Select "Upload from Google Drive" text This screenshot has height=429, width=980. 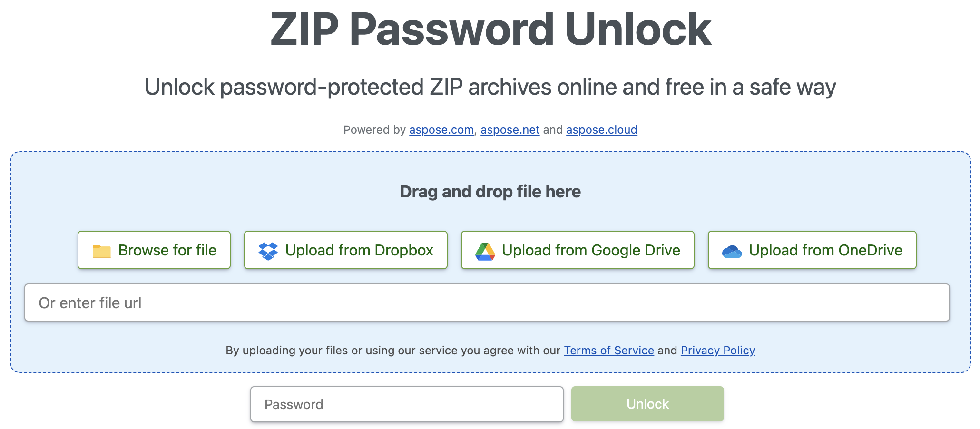[x=591, y=250]
